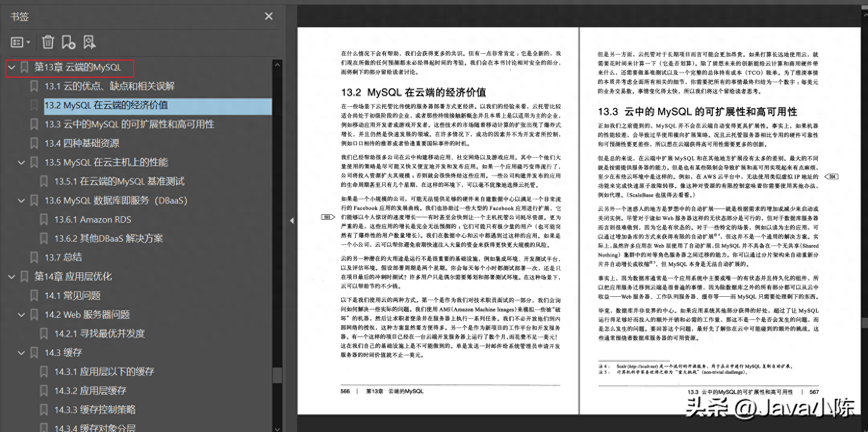This screenshot has width=868, height=432.
Task: Jump to 14.3.3 缓存控制策略
Action: [95, 410]
